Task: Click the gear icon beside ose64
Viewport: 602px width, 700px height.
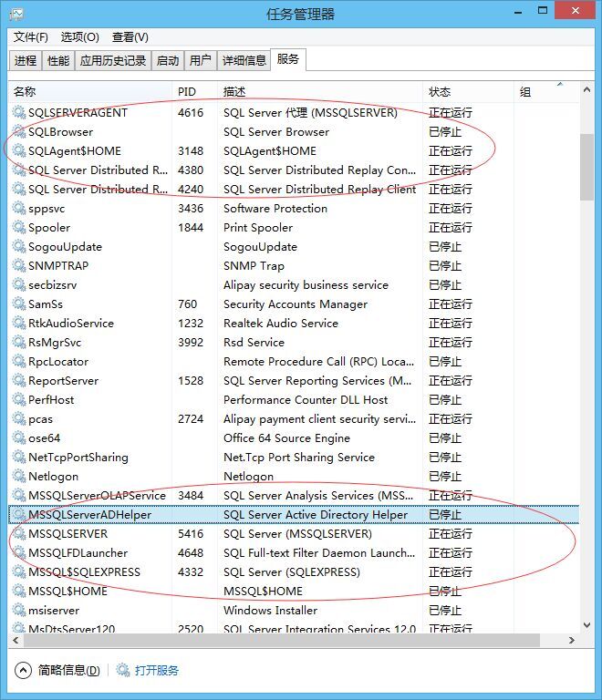Action: tap(19, 437)
